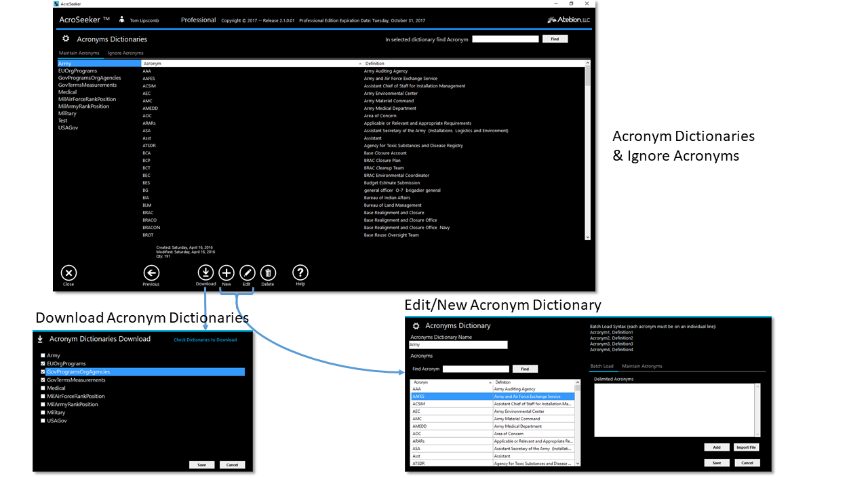Image resolution: width=868 pixels, height=488 pixels.
Task: Click the user icon next to Tom Lipscomb
Action: pos(121,20)
